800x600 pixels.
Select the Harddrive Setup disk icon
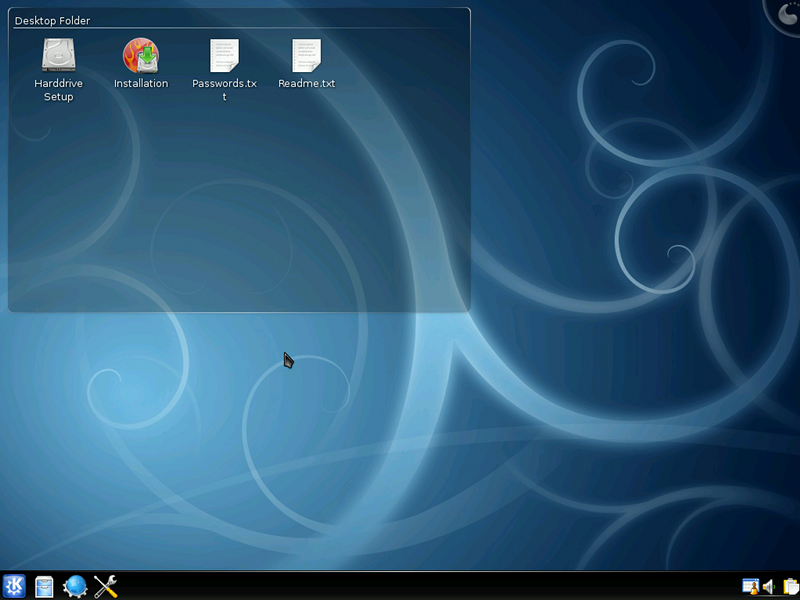click(59, 55)
